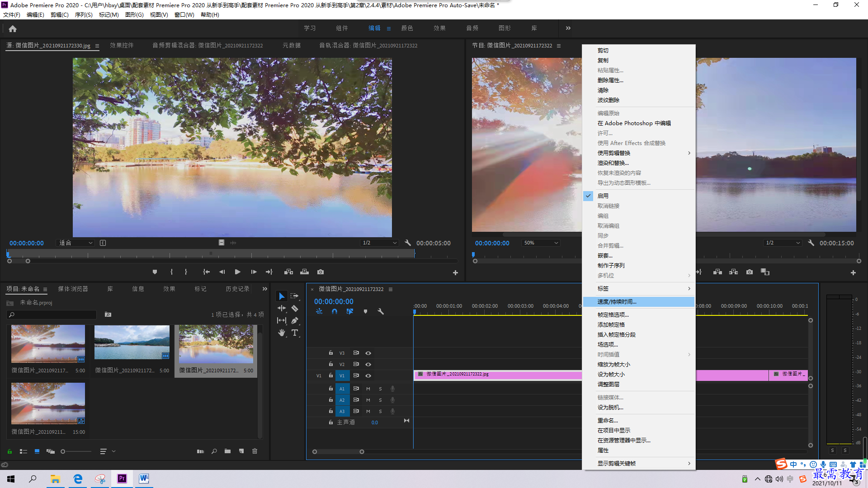
Task: Switch Project panel to list view
Action: 24,451
